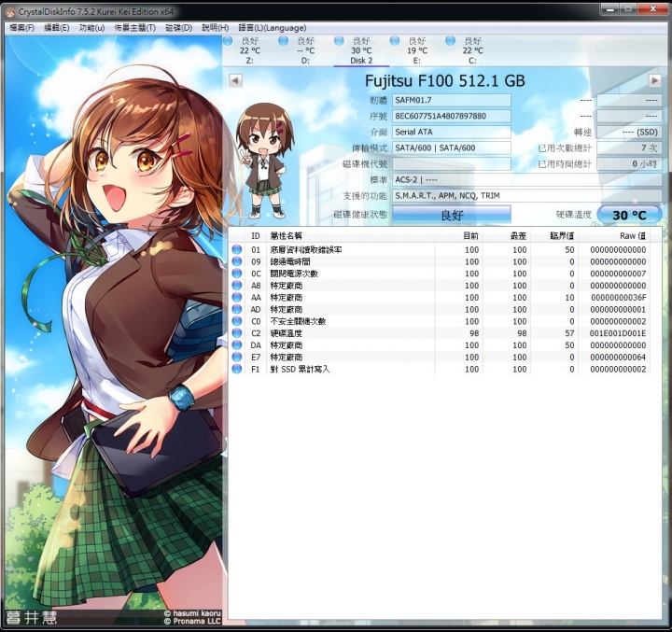Click the standard field ACS-2 | ----

pos(526,179)
